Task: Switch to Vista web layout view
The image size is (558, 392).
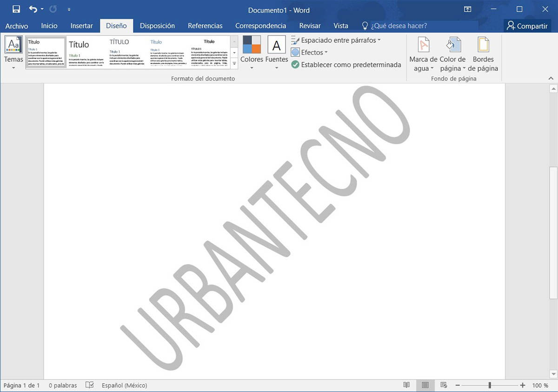Action: [443, 385]
